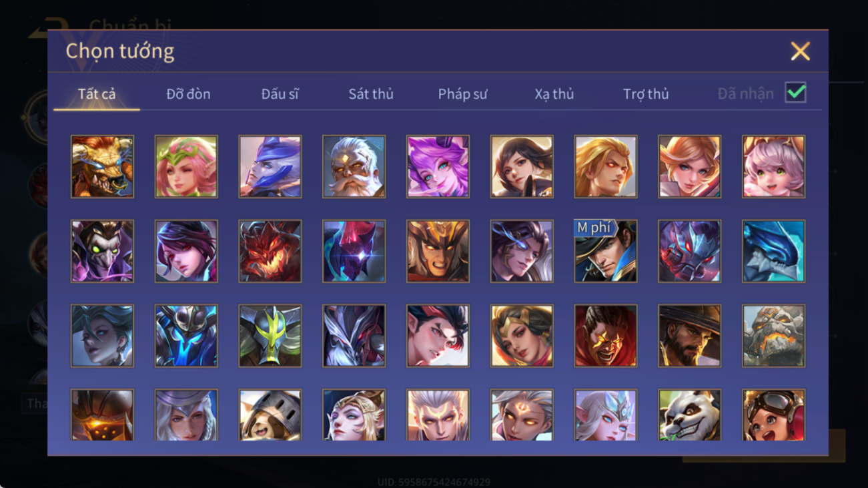Toggle the "Đã nhận" checkbox
868x488 pixels.
coord(795,93)
